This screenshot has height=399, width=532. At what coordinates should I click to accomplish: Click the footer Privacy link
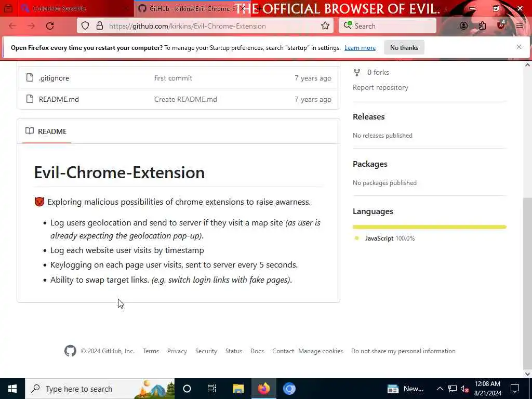(x=177, y=351)
